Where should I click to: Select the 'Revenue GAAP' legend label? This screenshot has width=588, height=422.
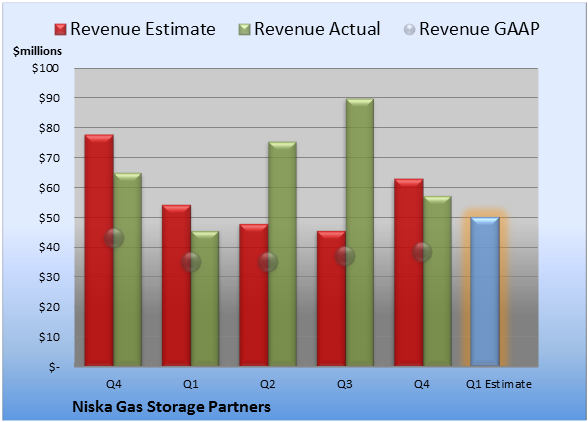[x=479, y=29]
